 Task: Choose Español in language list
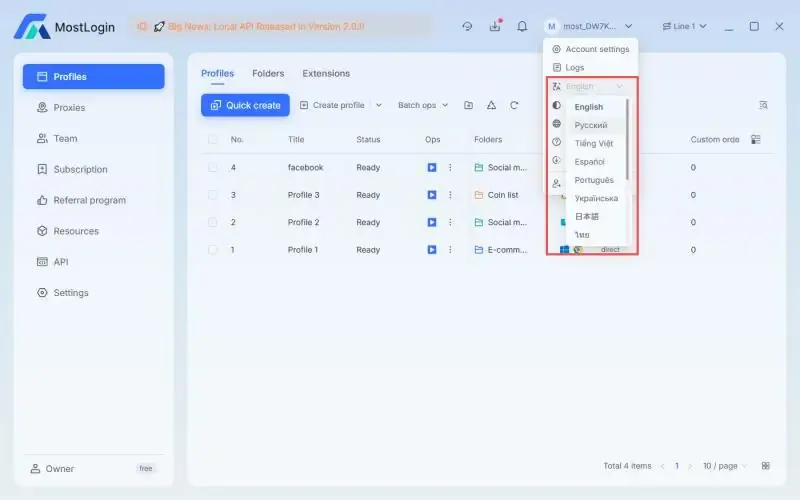[596, 162]
